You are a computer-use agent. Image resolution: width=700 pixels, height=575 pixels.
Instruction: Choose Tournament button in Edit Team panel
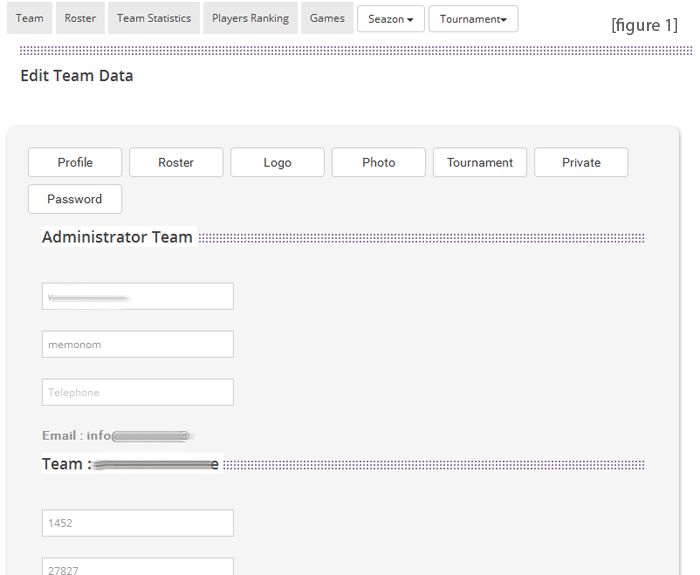coord(480,162)
